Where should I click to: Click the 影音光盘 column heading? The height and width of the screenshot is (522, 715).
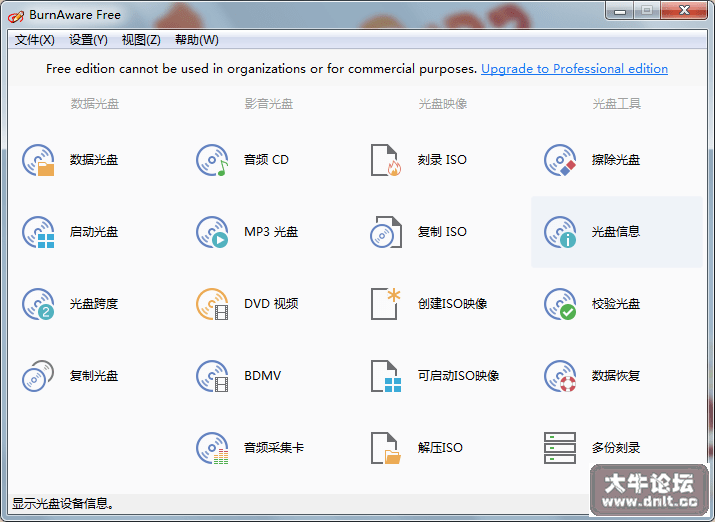coord(269,104)
